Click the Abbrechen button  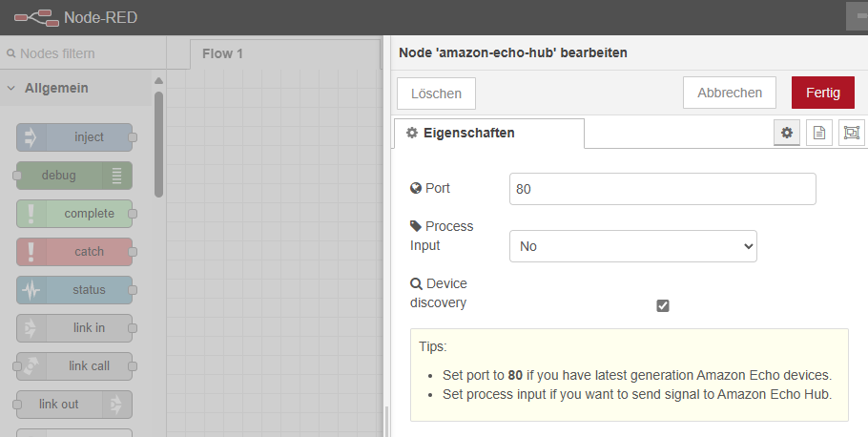(x=730, y=94)
